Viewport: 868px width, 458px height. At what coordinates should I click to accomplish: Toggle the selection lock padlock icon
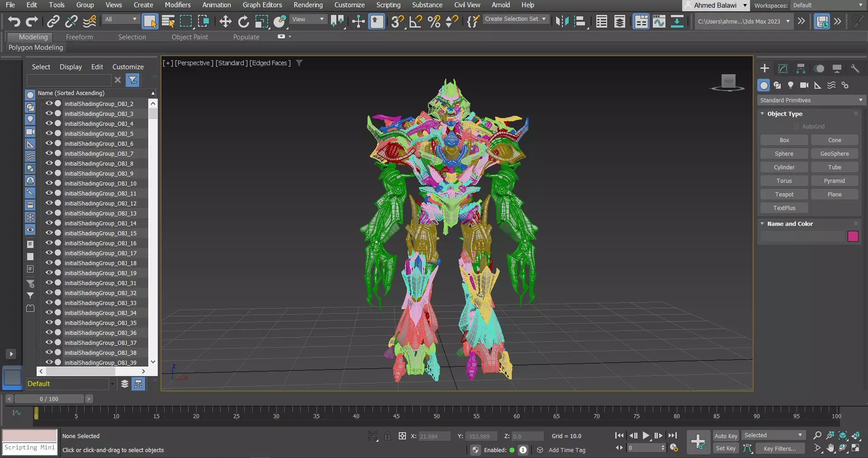pos(387,436)
